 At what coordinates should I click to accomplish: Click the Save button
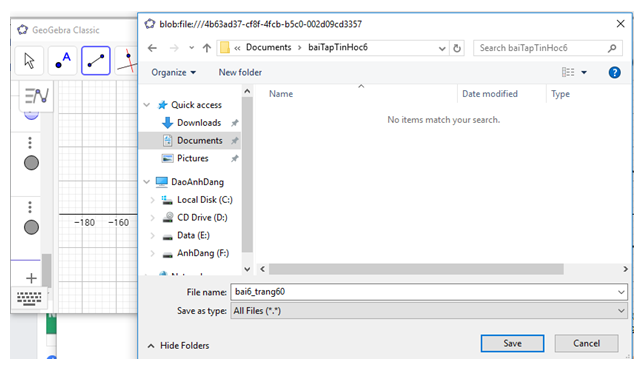point(512,344)
